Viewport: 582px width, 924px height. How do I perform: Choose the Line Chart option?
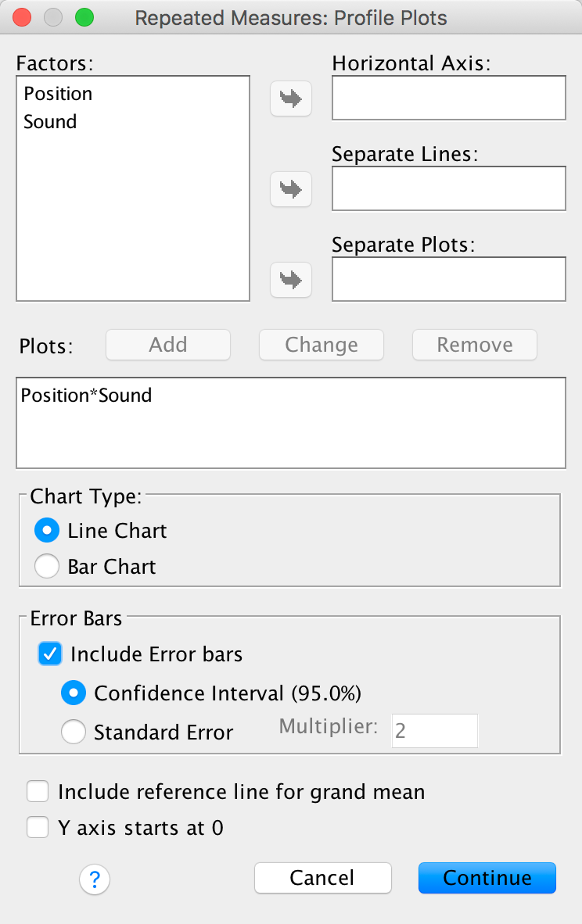click(x=47, y=532)
